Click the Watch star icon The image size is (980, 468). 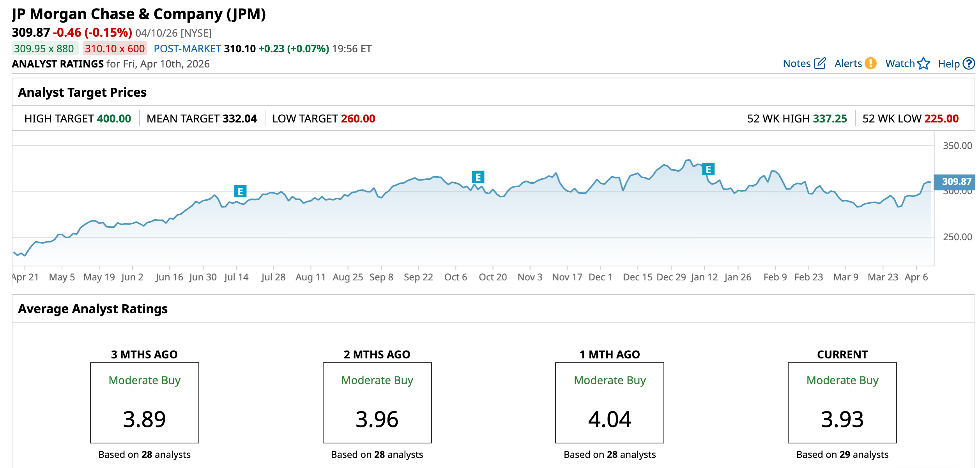(x=923, y=64)
